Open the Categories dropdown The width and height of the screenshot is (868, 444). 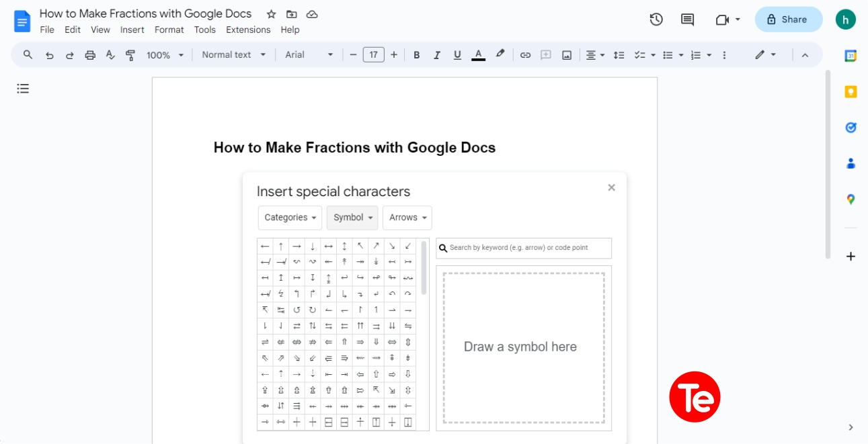point(290,218)
